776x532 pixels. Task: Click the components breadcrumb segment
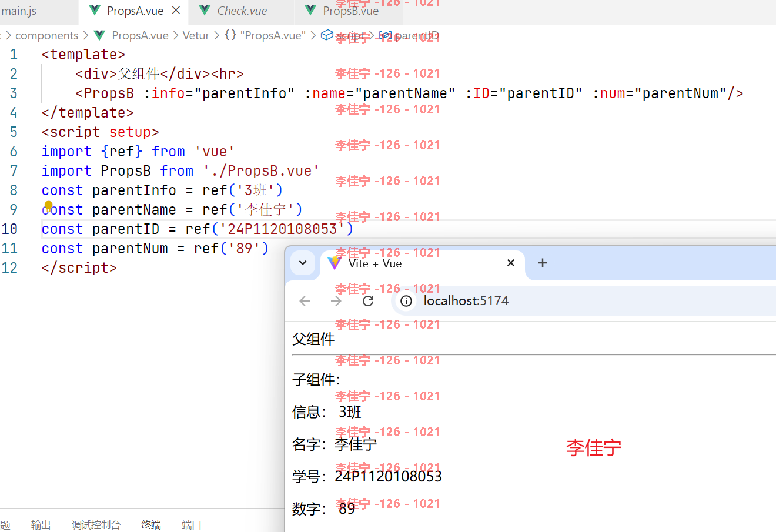(46, 36)
